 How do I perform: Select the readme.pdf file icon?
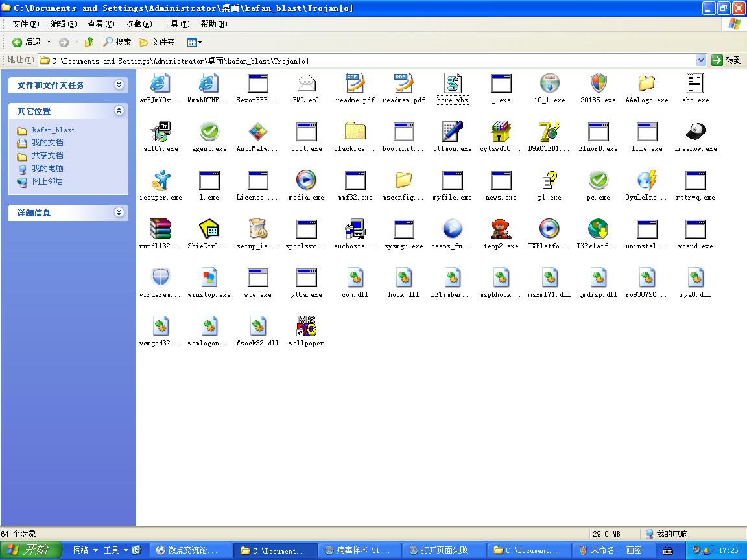pos(355,84)
